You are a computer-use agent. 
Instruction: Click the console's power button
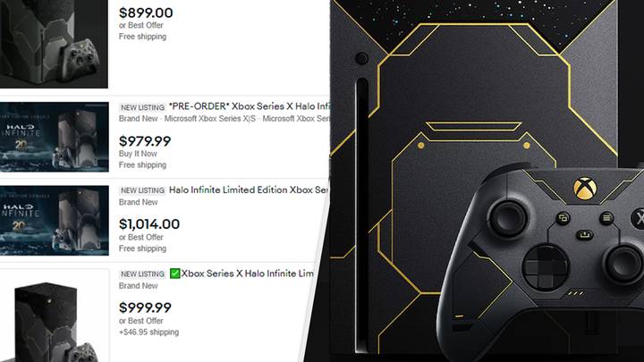pyautogui.click(x=360, y=59)
